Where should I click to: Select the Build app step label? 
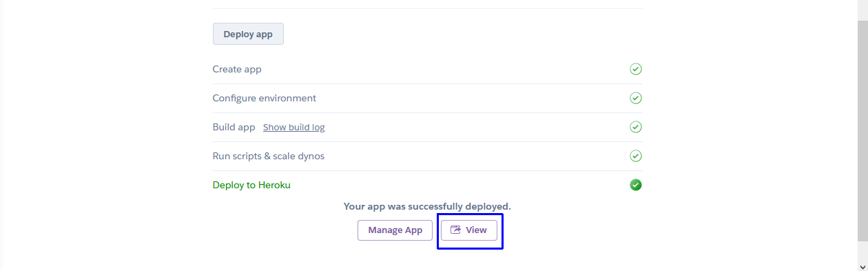tap(234, 127)
